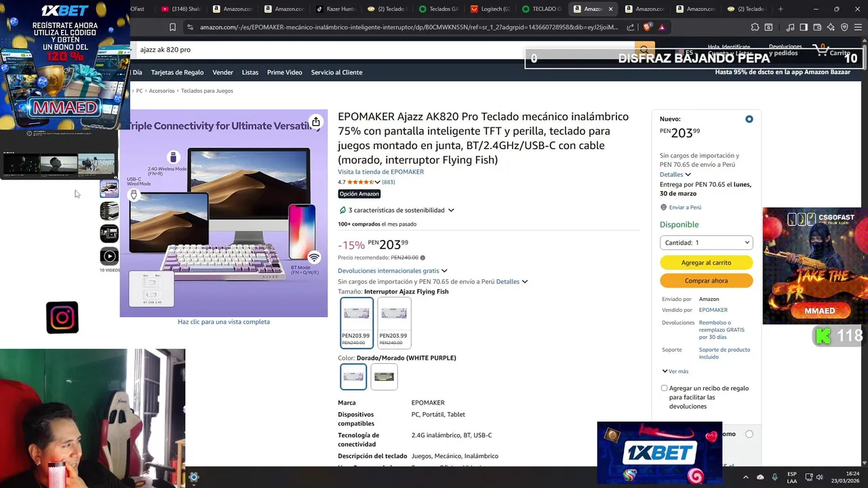Show hidden tray icons chevron
The height and width of the screenshot is (488, 868).
745,477
